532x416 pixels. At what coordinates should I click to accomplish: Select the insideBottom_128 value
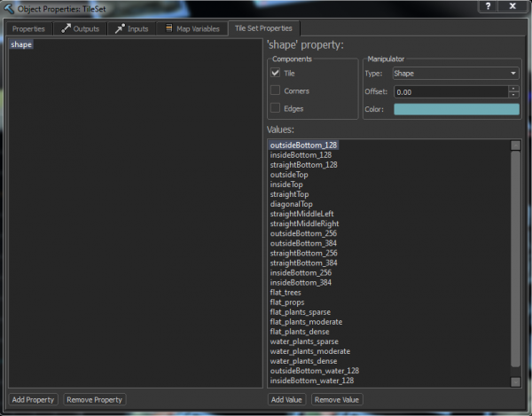point(301,155)
